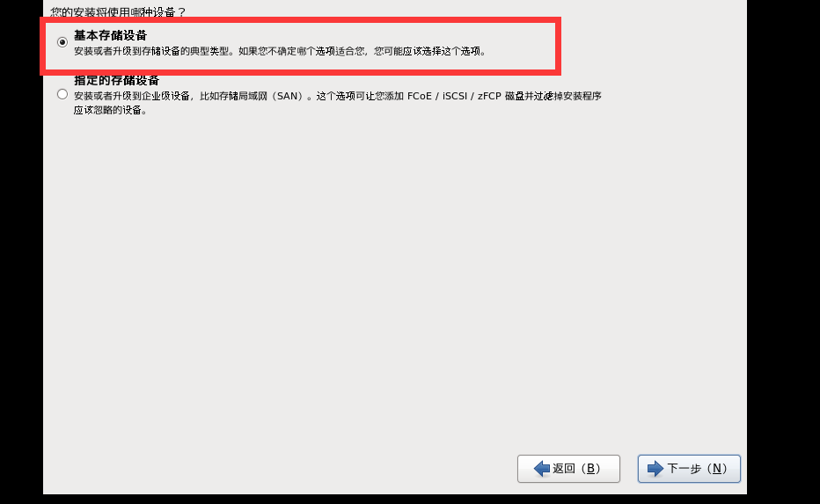Click the red highlight border around 基本存储设备
The width and height of the screenshot is (820, 504).
[x=301, y=20]
